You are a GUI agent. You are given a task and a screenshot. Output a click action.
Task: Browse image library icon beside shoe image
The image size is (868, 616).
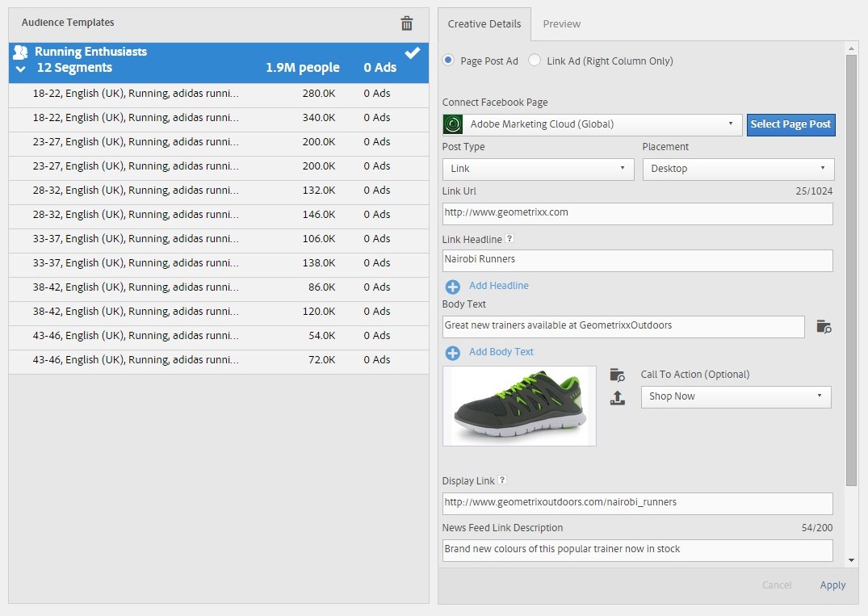point(618,375)
